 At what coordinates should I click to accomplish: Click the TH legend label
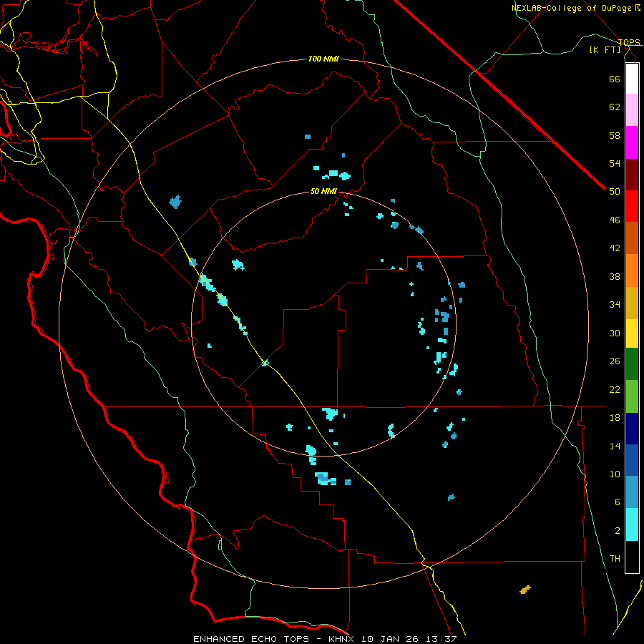(x=615, y=559)
